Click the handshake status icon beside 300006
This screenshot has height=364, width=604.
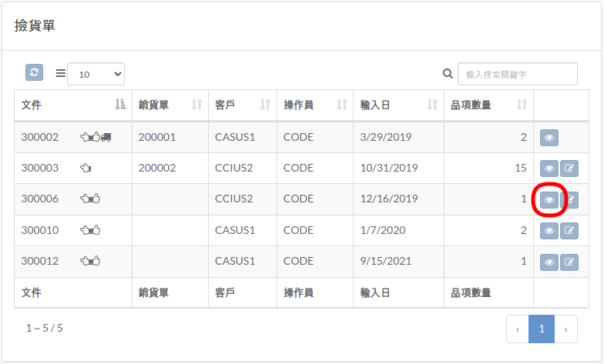point(90,199)
